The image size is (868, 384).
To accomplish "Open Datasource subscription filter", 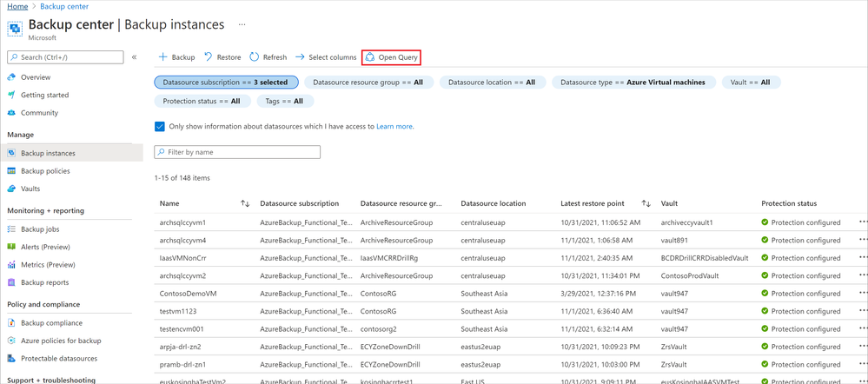I will pyautogui.click(x=226, y=83).
